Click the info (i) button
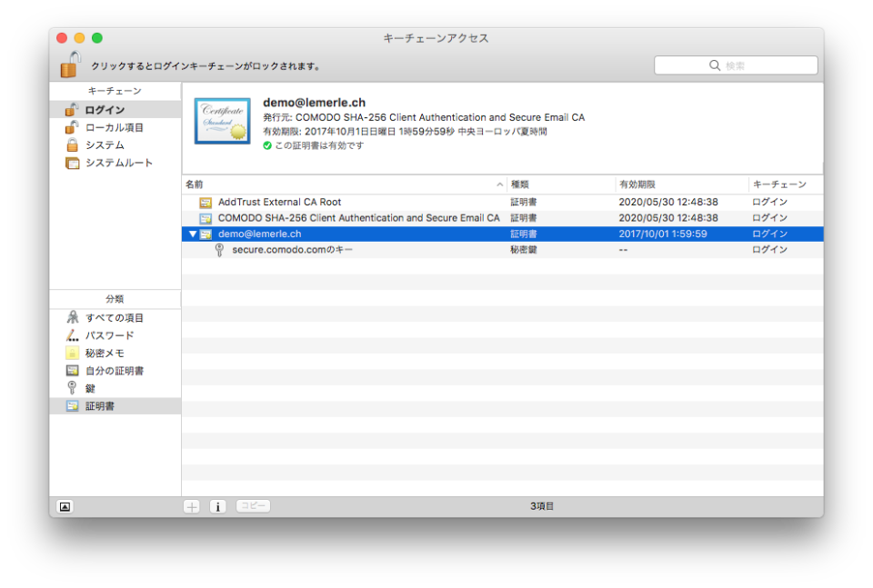Viewport: 873px width, 588px height. point(217,506)
